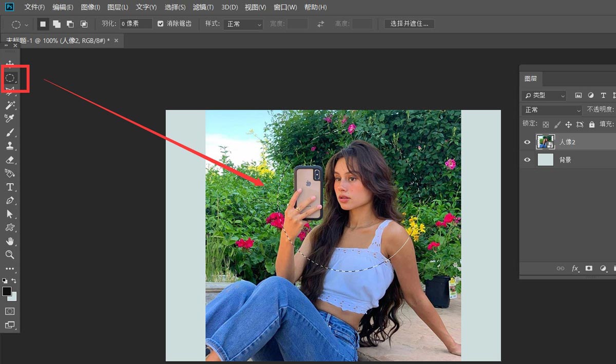Switch to the 图层 panel tab
This screenshot has height=364, width=616.
(530, 79)
